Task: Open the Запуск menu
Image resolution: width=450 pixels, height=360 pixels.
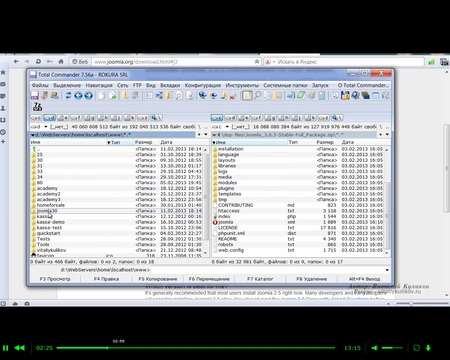Action: pyautogui.click(x=320, y=85)
